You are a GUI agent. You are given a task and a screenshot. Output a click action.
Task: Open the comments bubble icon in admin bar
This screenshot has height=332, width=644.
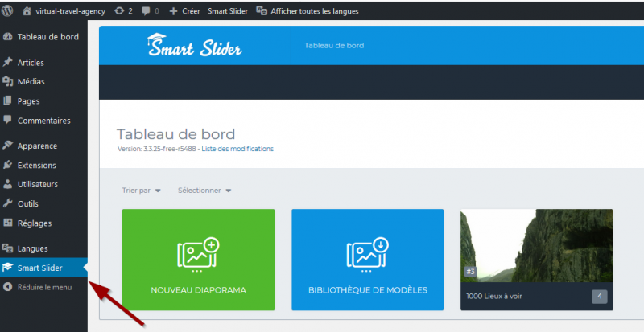(x=146, y=11)
